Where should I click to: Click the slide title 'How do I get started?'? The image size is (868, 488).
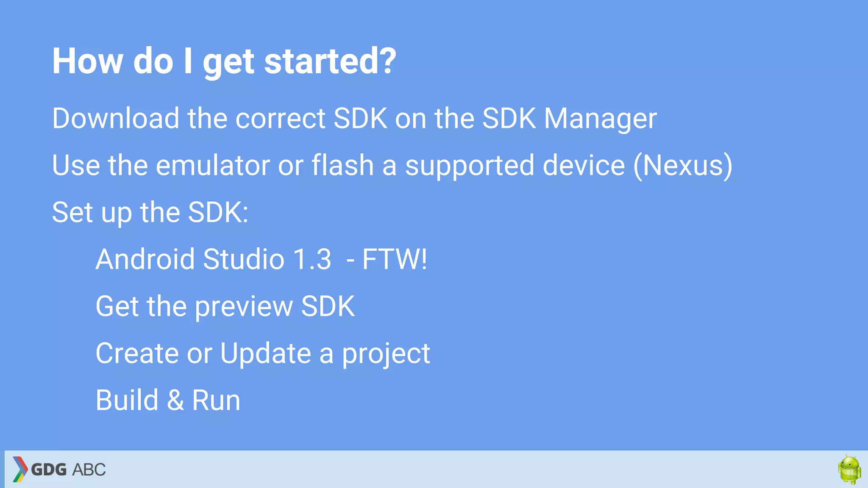tap(224, 62)
